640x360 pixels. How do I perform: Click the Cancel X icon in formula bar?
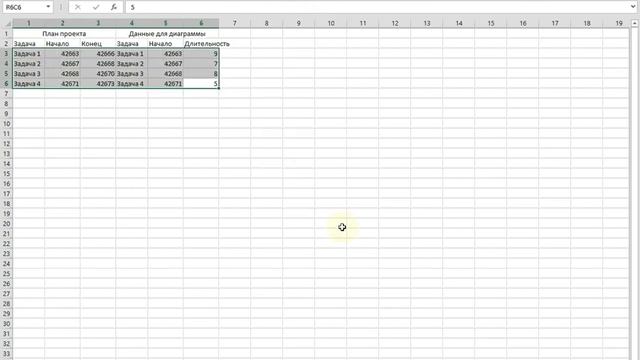point(78,7)
